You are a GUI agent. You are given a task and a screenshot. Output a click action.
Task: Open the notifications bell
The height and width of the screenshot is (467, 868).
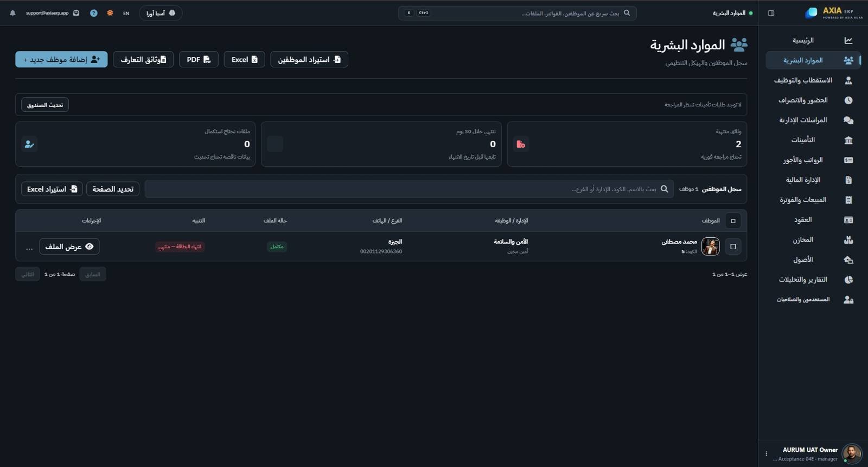(x=12, y=13)
